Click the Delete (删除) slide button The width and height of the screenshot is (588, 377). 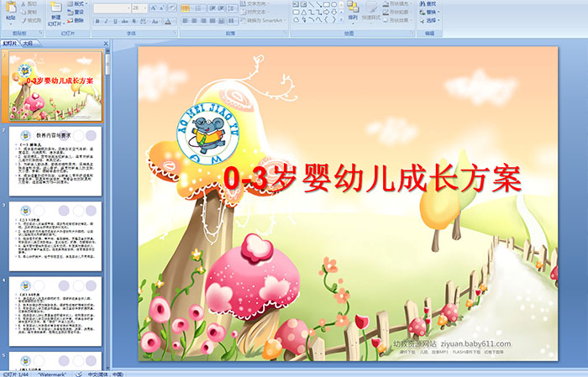[76, 20]
